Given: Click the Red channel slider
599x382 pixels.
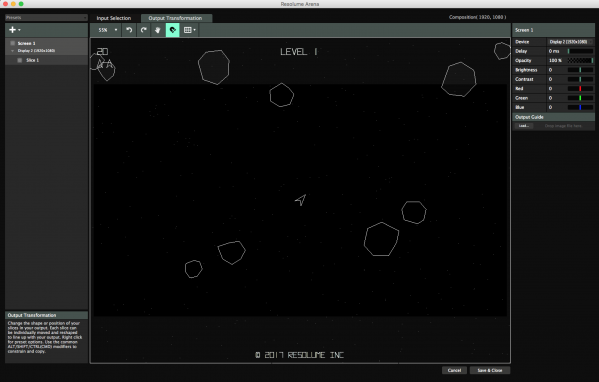Looking at the screenshot, I should 580,89.
